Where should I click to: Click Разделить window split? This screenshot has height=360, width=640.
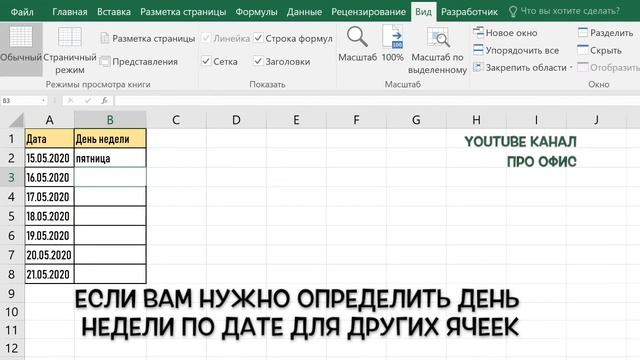605,33
